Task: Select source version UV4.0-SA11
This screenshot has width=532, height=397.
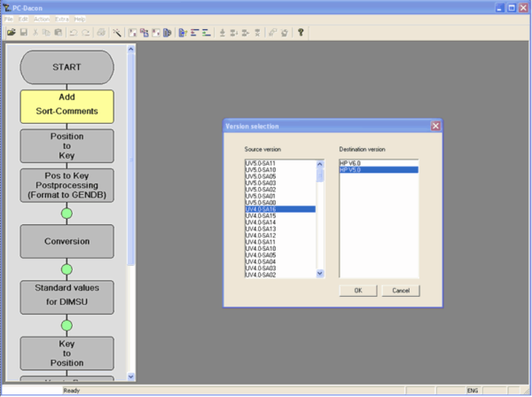Action: click(280, 242)
